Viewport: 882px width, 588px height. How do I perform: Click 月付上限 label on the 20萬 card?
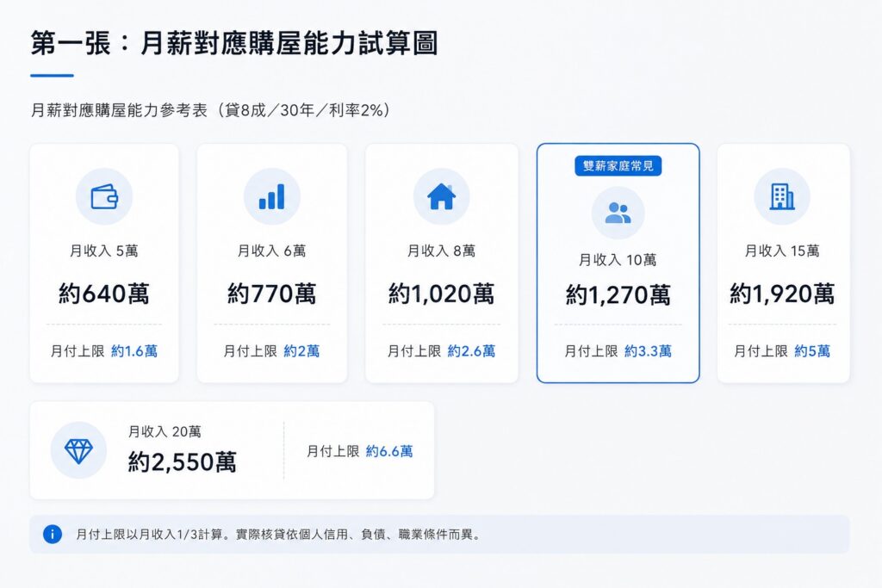[333, 451]
